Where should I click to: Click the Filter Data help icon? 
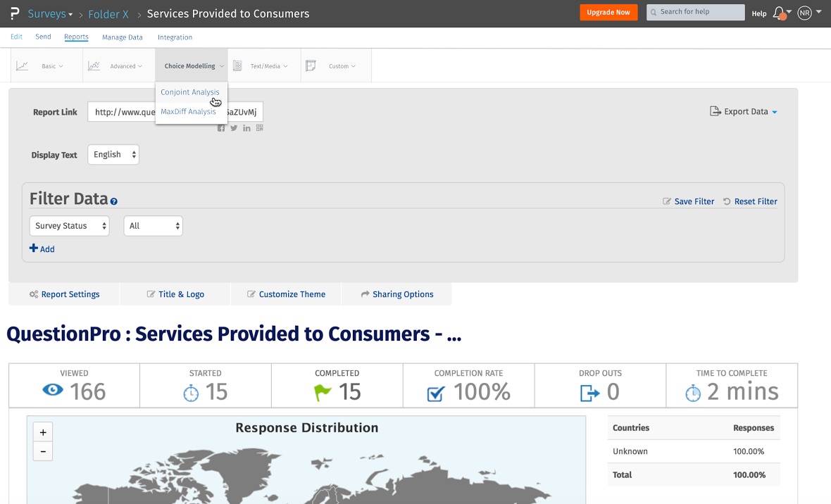pyautogui.click(x=114, y=201)
